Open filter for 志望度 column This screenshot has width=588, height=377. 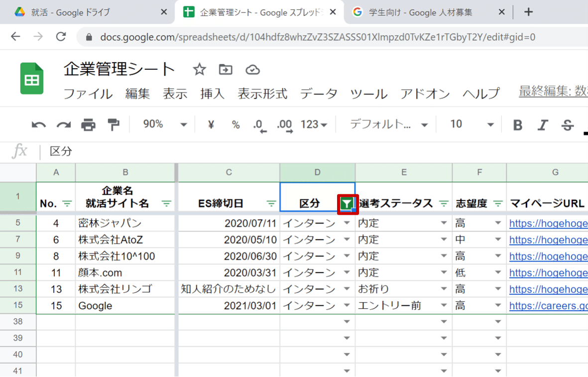click(497, 204)
